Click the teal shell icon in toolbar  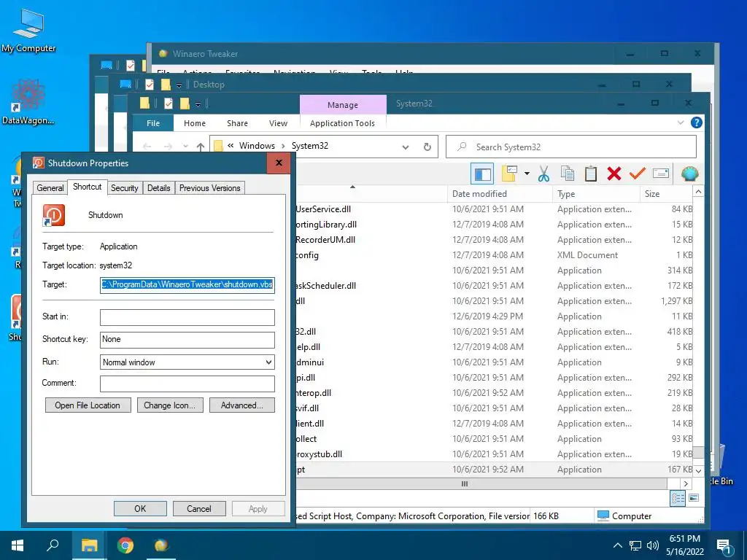point(689,174)
